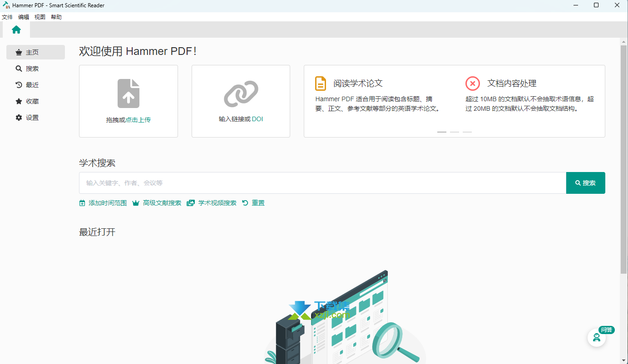
Task: Click the crown icon for 高级文献搜索
Action: [135, 203]
